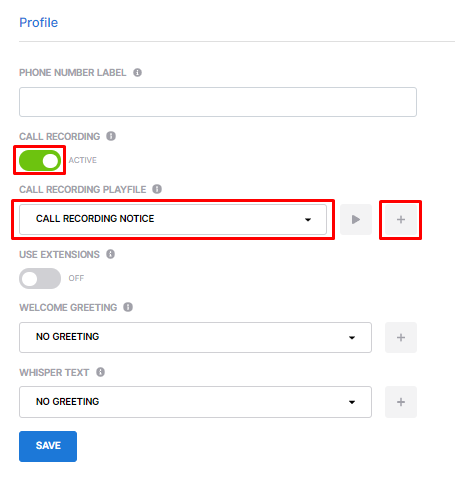Add a new call recording playfile
Viewport: 455px width, 482px height.
click(401, 219)
